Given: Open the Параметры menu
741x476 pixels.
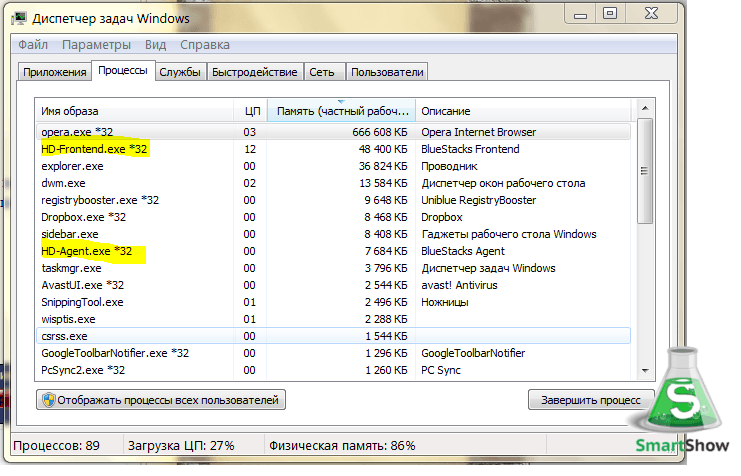Looking at the screenshot, I should 96,45.
